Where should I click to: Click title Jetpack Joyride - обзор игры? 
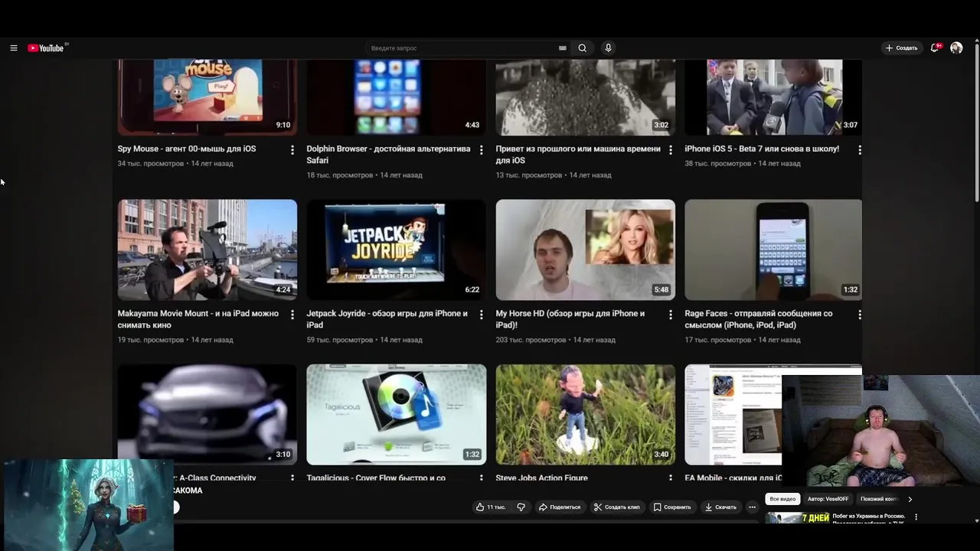pos(387,319)
